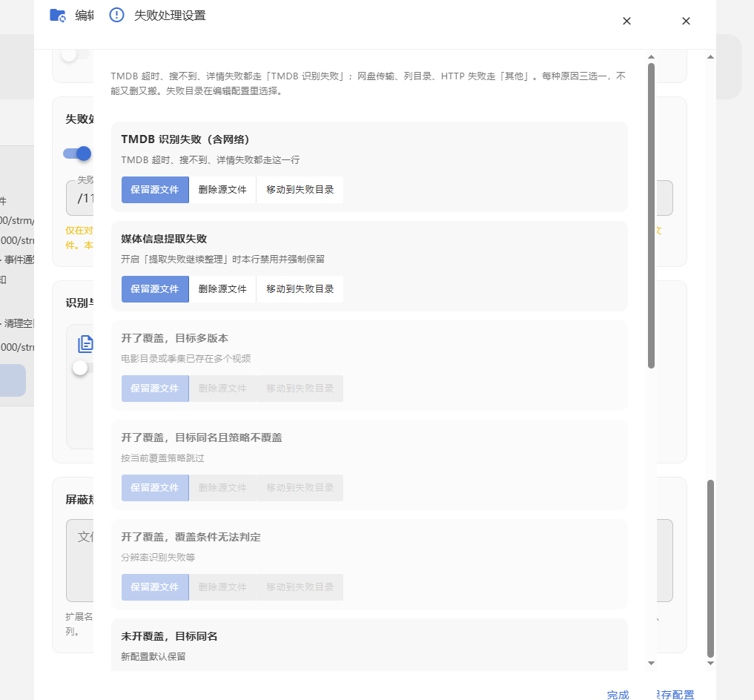The width and height of the screenshot is (754, 700).
Task: Click the down arrow of the background dialog scrollbar
Action: coord(710,663)
